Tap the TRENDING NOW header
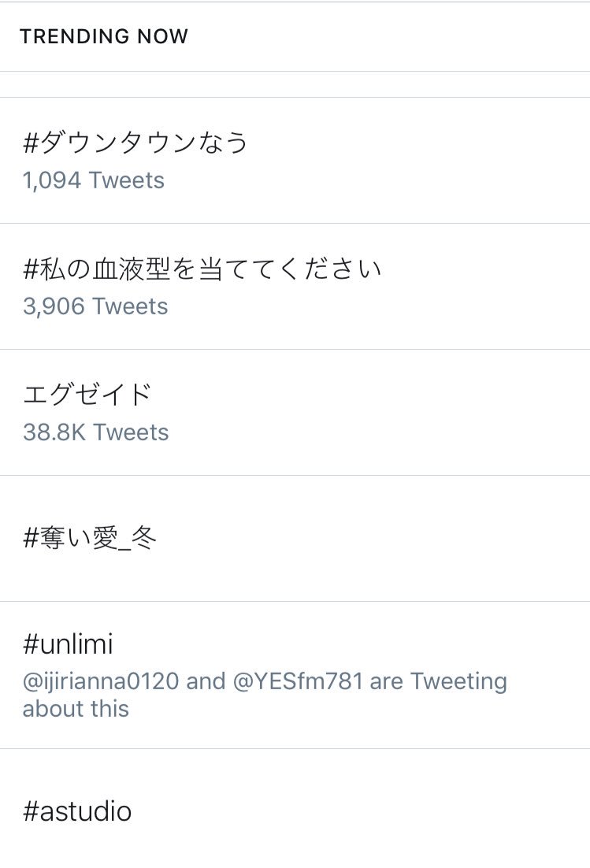The image size is (590, 868). (x=104, y=36)
